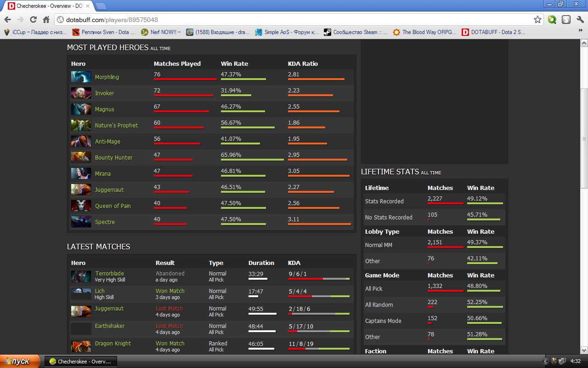Open the Won Match link for Lich
The width and height of the screenshot is (588, 368).
(x=170, y=291)
